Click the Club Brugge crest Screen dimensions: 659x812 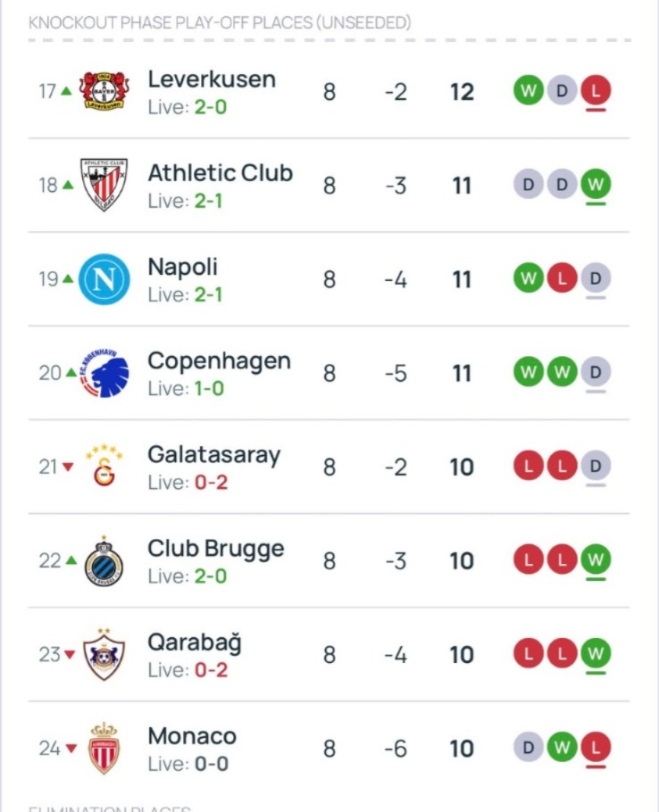(104, 560)
